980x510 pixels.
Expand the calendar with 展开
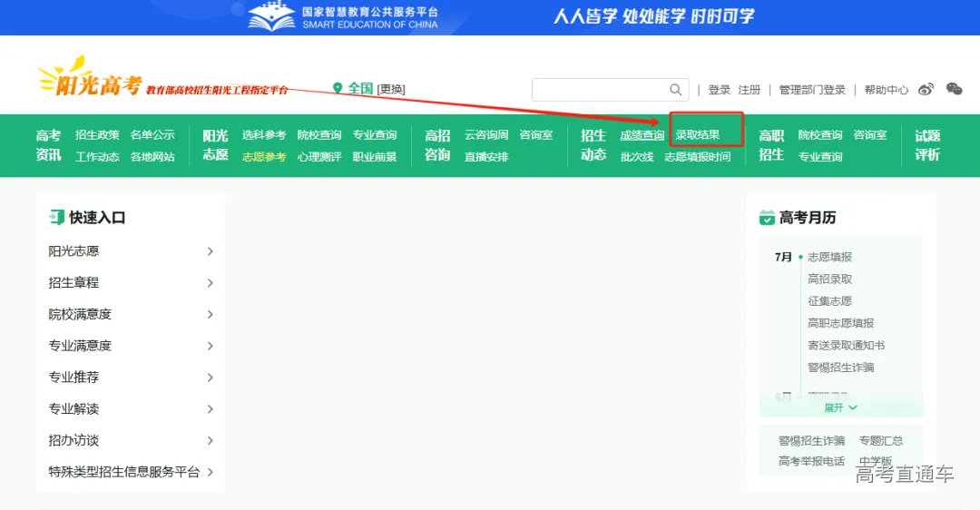[840, 407]
